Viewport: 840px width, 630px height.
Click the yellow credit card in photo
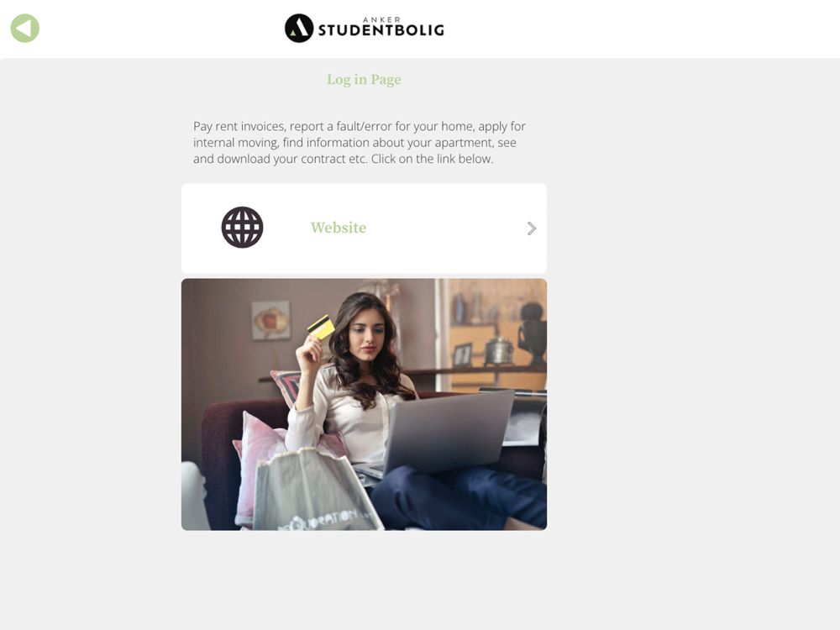tap(321, 327)
